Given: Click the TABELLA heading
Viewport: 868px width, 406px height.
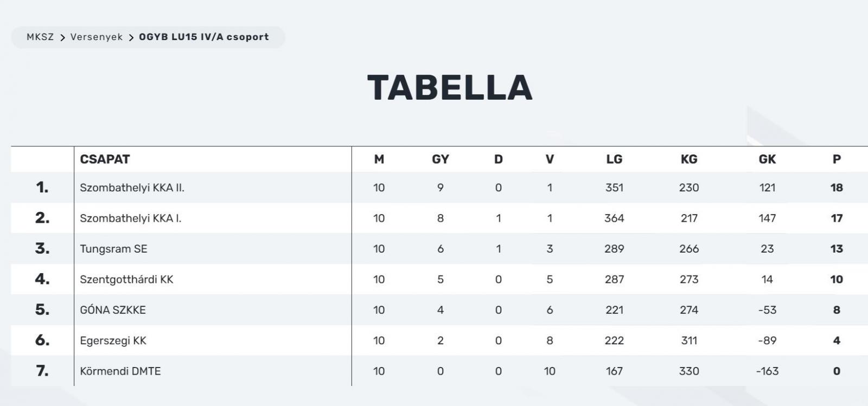Looking at the screenshot, I should pos(450,87).
